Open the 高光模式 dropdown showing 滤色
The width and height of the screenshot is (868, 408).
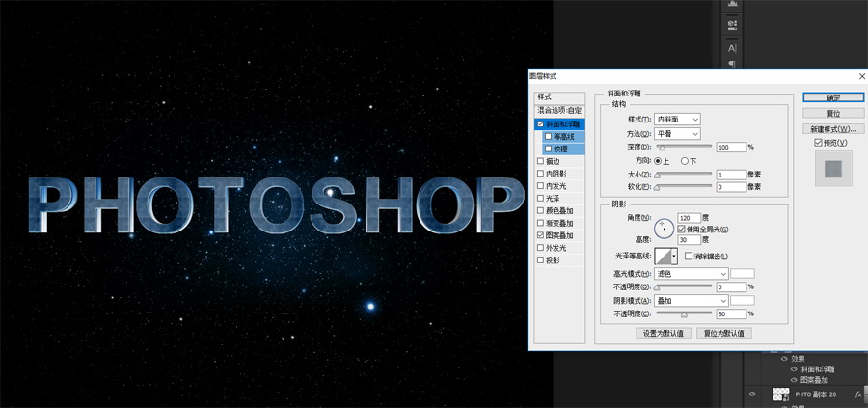click(692, 274)
